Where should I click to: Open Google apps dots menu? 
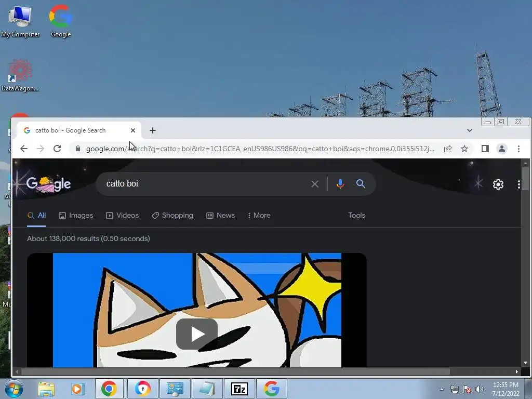pos(519,184)
